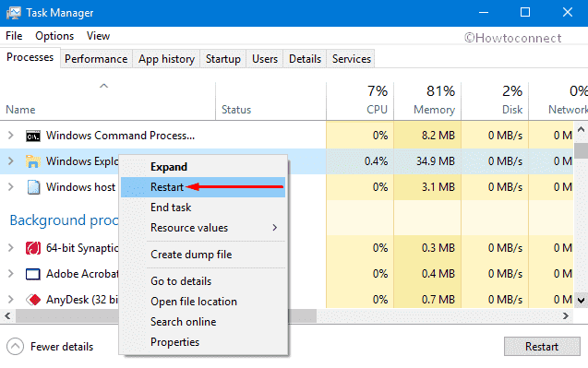Choose Search online
This screenshot has height=368, width=588.
tap(203, 322)
